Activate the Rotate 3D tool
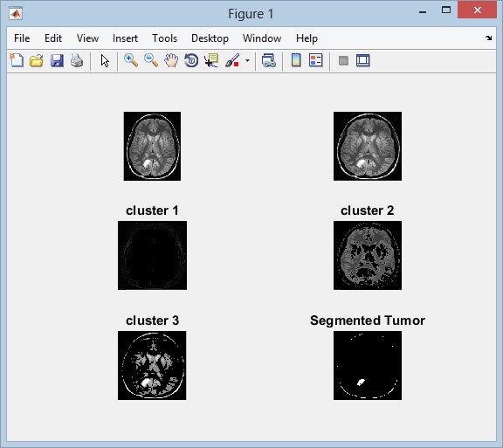Image resolution: width=503 pixels, height=448 pixels. [191, 60]
